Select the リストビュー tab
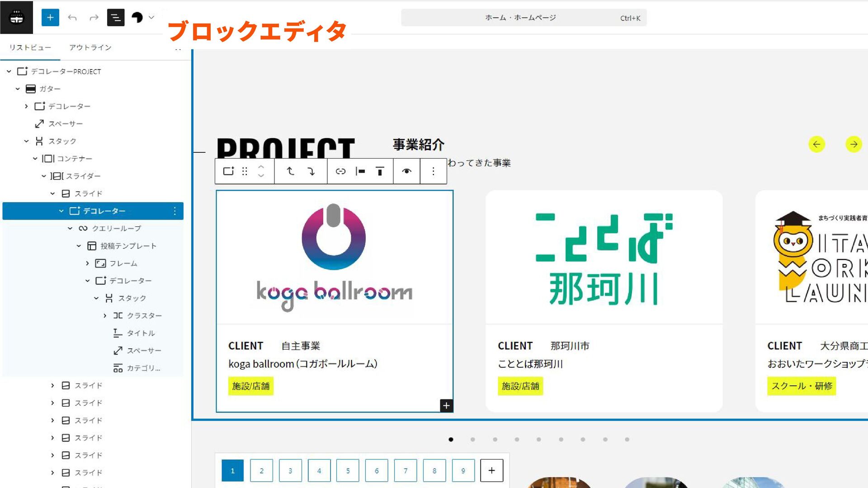 coord(30,47)
